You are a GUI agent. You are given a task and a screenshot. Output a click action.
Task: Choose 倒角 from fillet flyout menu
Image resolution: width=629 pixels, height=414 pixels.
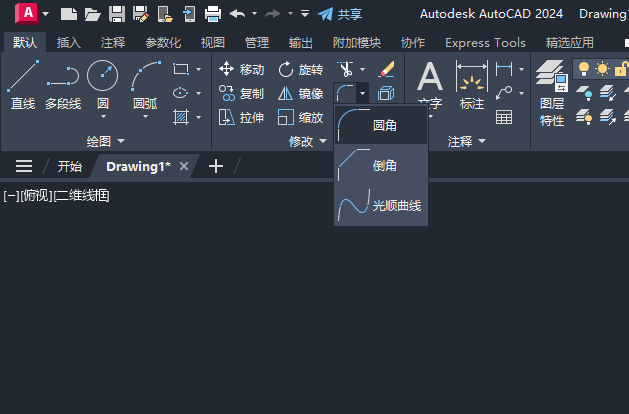381,165
